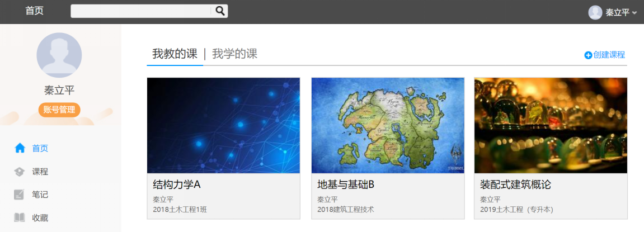Switch to the 我教的课 tab
644x232 pixels.
tap(175, 54)
